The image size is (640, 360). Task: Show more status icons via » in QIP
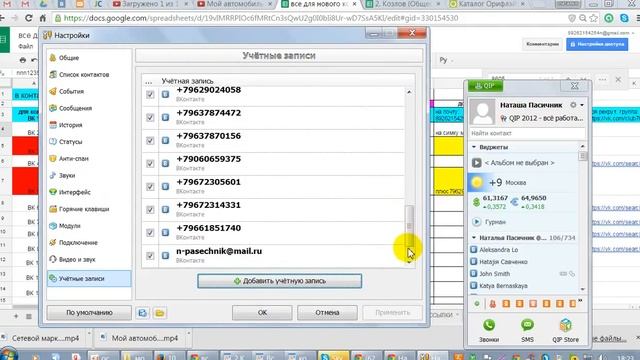point(580,301)
